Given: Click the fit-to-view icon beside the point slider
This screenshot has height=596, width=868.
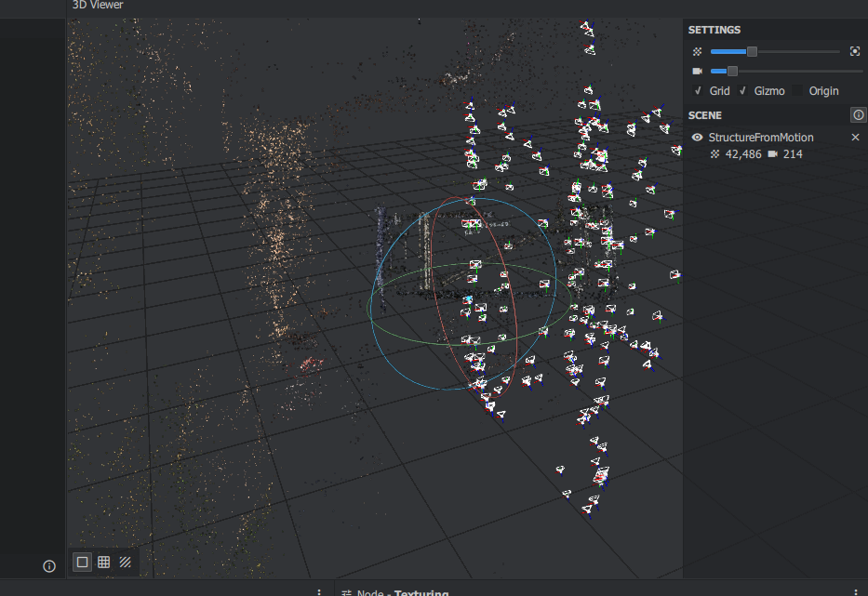Looking at the screenshot, I should [x=854, y=51].
